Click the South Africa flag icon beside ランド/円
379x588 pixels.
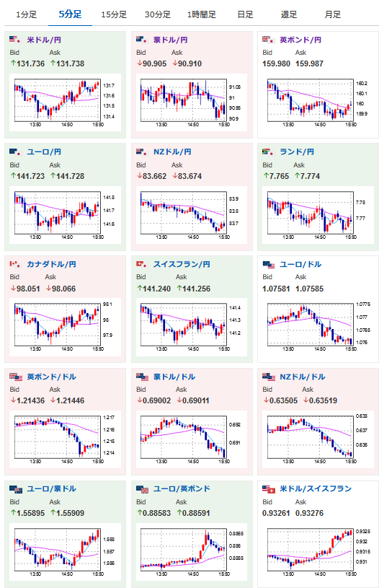click(268, 152)
